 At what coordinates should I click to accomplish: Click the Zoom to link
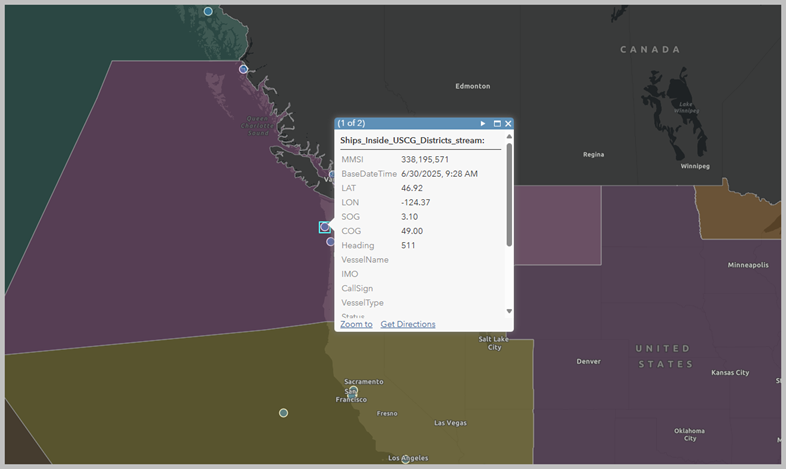[x=356, y=324]
